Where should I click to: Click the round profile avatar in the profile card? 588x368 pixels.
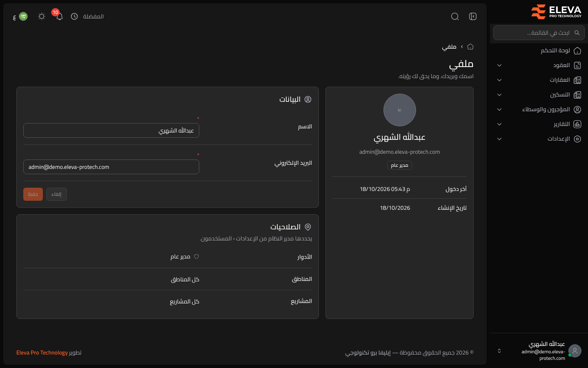[400, 110]
